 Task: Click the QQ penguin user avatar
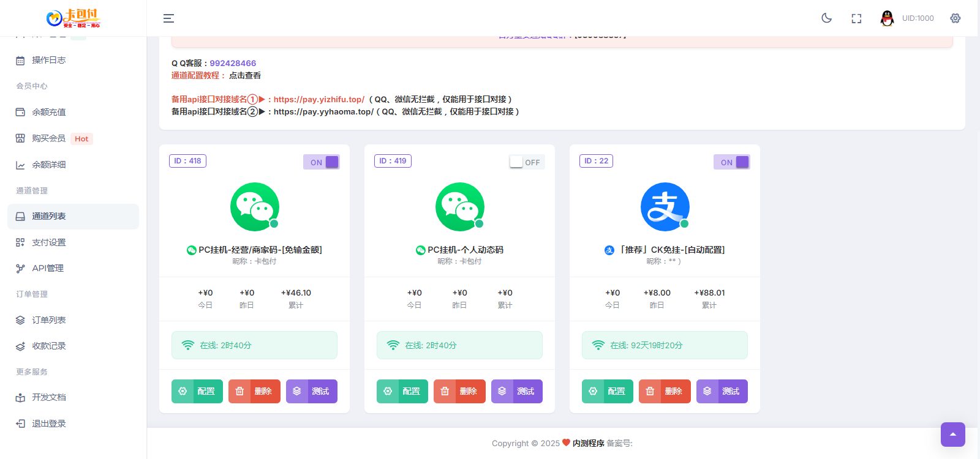(887, 18)
